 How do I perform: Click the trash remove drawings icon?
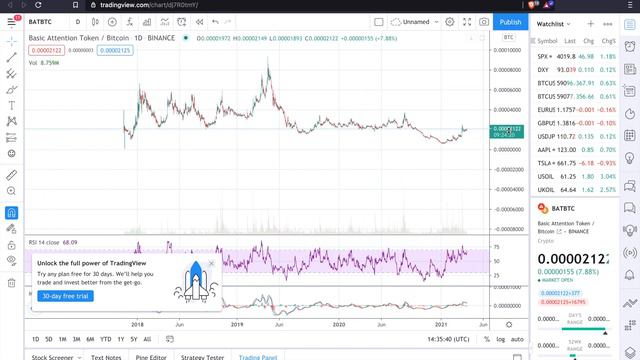pos(11,283)
